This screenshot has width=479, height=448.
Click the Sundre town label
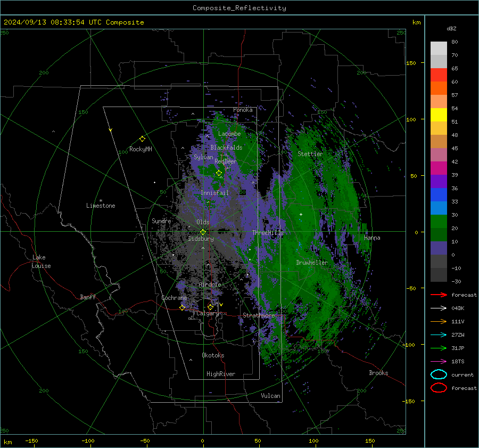click(161, 221)
